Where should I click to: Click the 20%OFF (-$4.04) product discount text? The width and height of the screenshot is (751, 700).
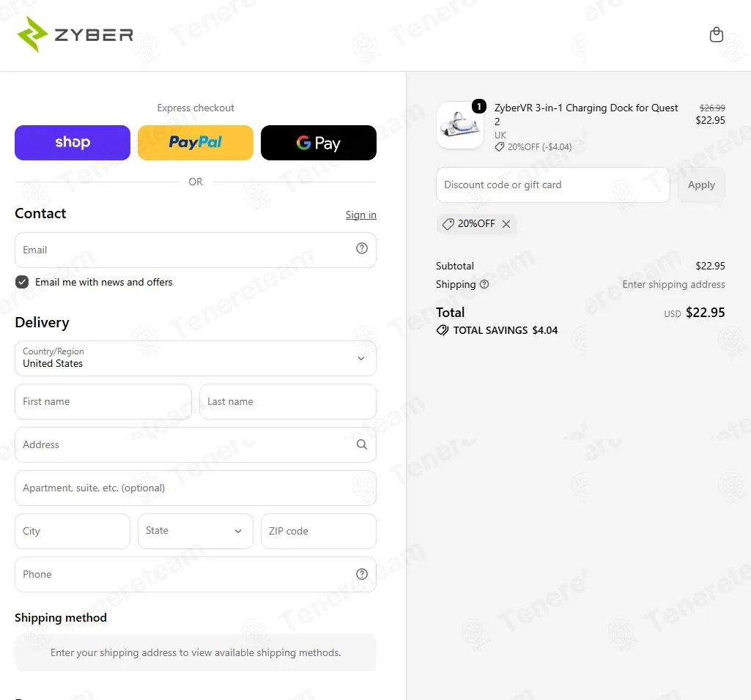coord(539,147)
